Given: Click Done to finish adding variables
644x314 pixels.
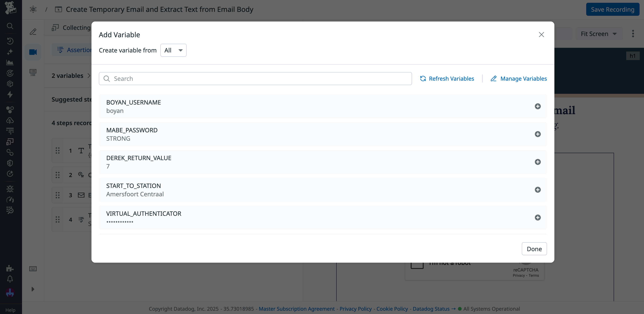Looking at the screenshot, I should pos(534,249).
